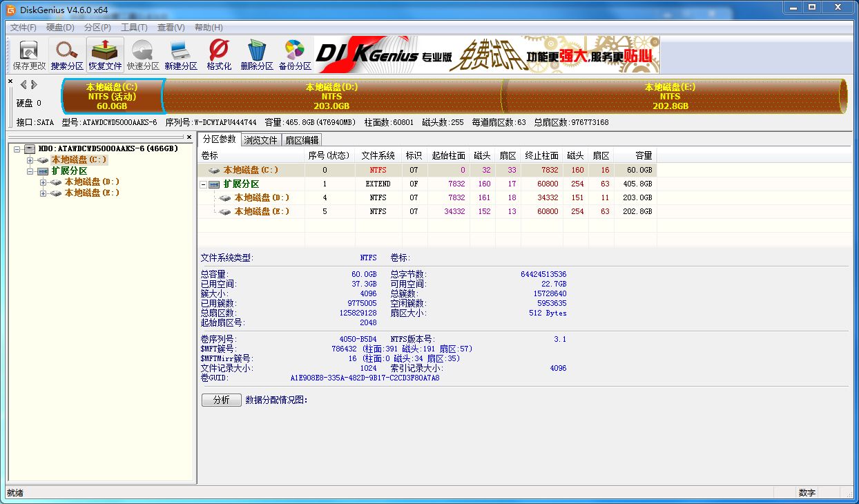Click the 保存更改 (Save Changes) toolbar icon
859x504 pixels.
coord(28,54)
